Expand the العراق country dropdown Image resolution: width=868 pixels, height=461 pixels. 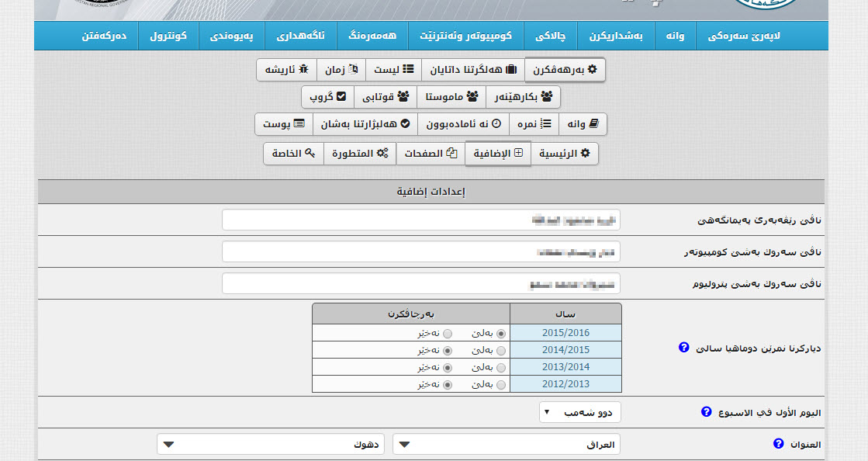[507, 445]
